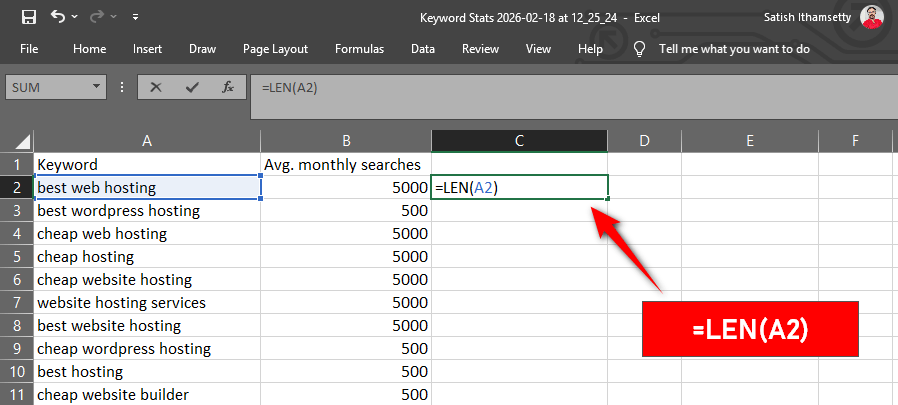This screenshot has width=898, height=405.
Task: Click the Satish Ithamsetty account name
Action: tap(808, 17)
